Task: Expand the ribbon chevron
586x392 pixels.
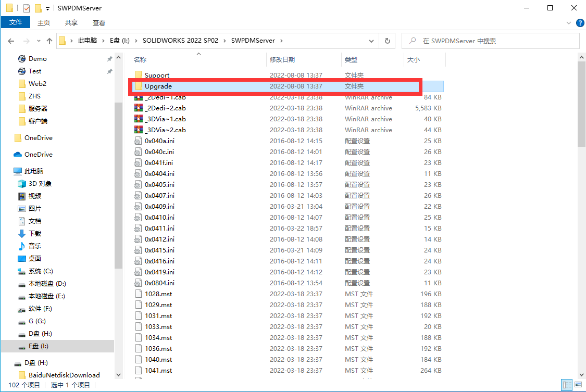Action: point(568,23)
